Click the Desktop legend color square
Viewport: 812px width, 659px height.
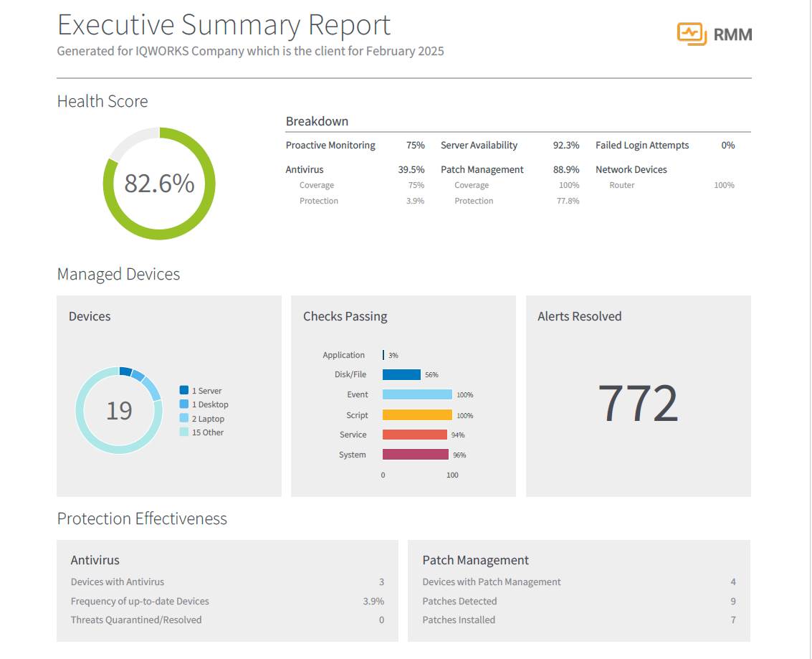[x=184, y=404]
